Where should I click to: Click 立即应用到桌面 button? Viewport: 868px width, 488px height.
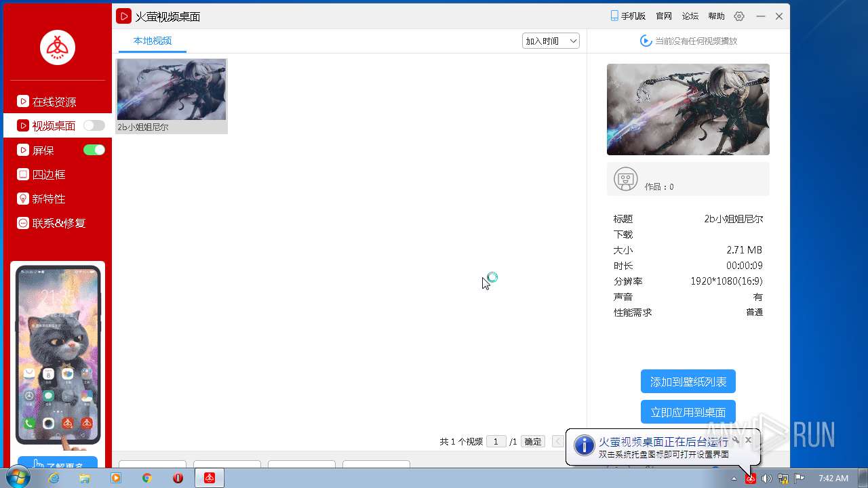(x=688, y=412)
